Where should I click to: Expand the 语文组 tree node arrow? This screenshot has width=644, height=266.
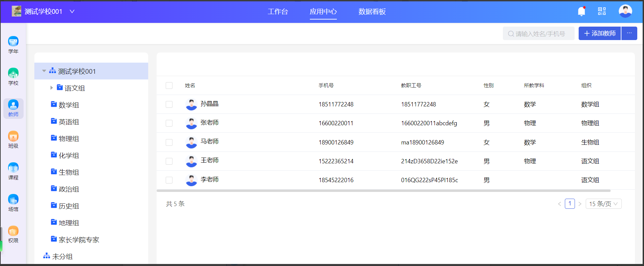click(x=52, y=88)
